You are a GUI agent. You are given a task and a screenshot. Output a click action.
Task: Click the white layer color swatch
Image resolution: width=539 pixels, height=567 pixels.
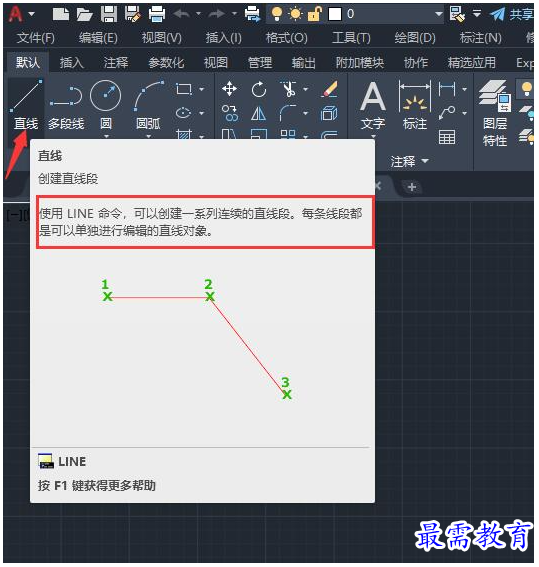pyautogui.click(x=335, y=14)
